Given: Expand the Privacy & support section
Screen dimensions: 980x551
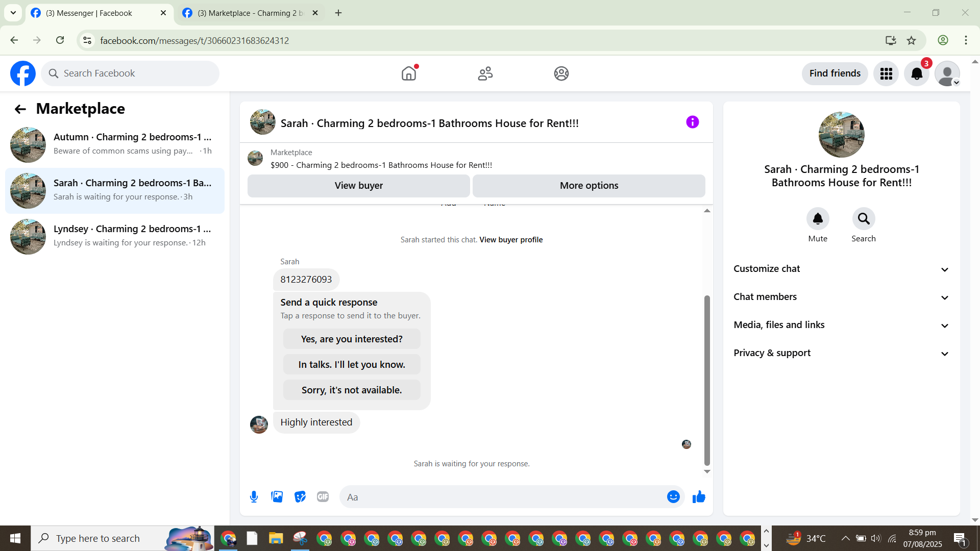Looking at the screenshot, I should 841,353.
